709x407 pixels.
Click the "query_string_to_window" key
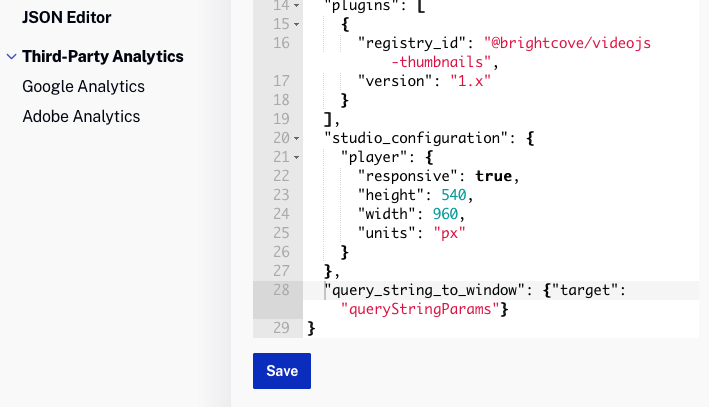tap(425, 290)
